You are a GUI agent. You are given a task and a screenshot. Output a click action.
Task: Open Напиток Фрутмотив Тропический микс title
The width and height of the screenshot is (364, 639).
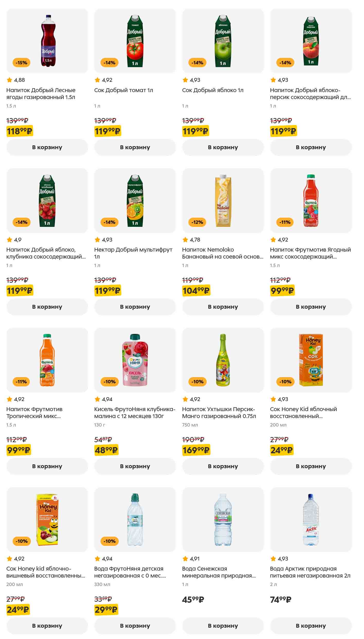[x=34, y=413]
